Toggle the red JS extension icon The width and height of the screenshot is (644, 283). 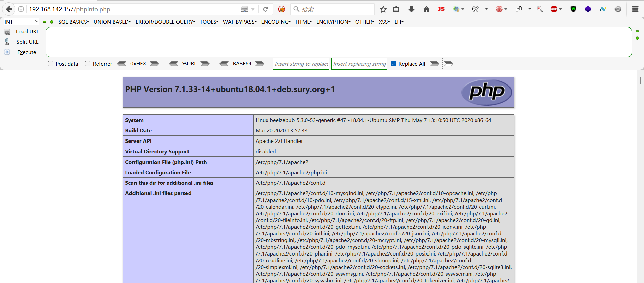[441, 9]
